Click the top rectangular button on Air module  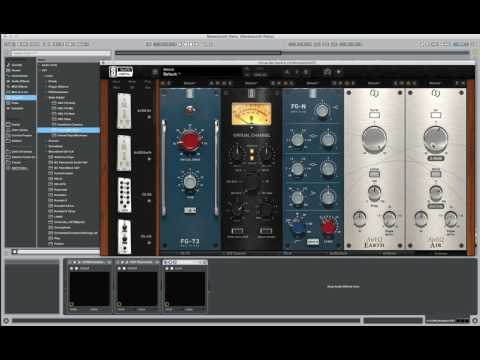point(436,115)
